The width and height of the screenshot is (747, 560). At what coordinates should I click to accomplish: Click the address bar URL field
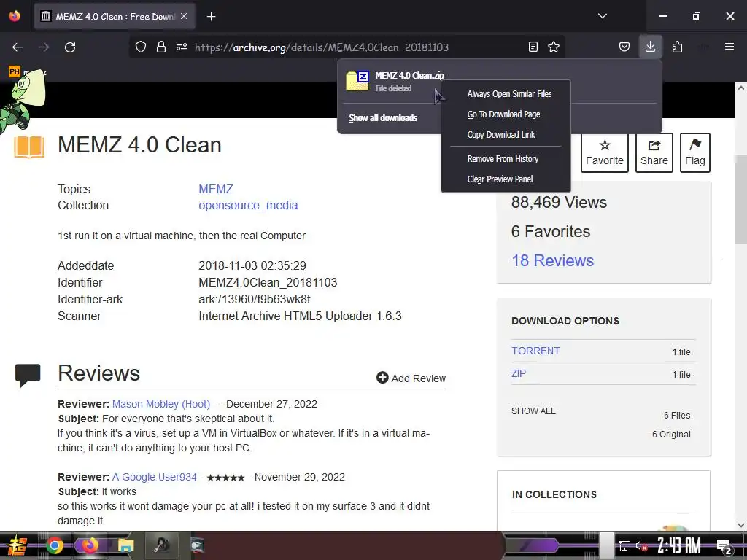pyautogui.click(x=322, y=47)
